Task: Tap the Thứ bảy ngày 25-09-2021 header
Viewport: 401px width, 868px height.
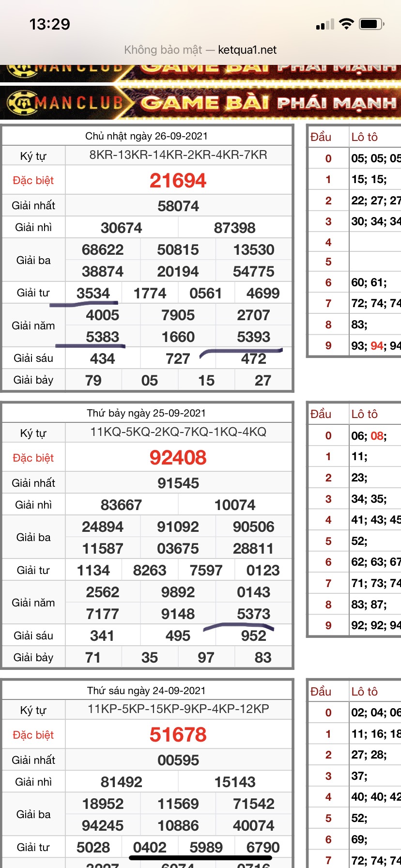Action: (146, 413)
